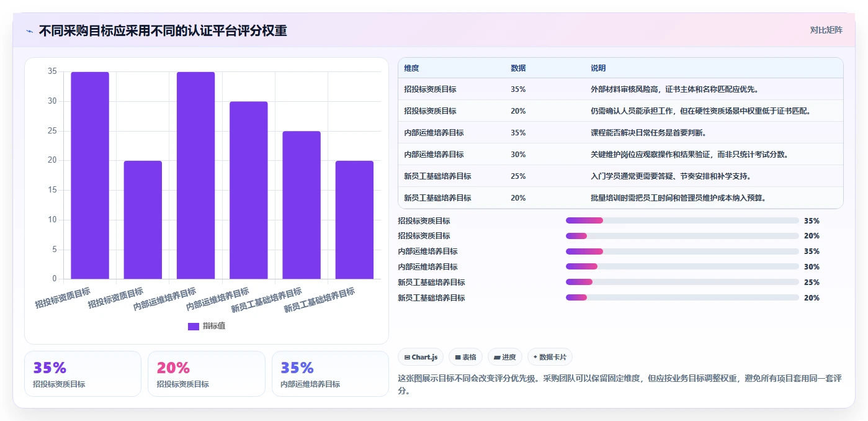
Task: Click the 30% value in the table
Action: click(x=518, y=155)
